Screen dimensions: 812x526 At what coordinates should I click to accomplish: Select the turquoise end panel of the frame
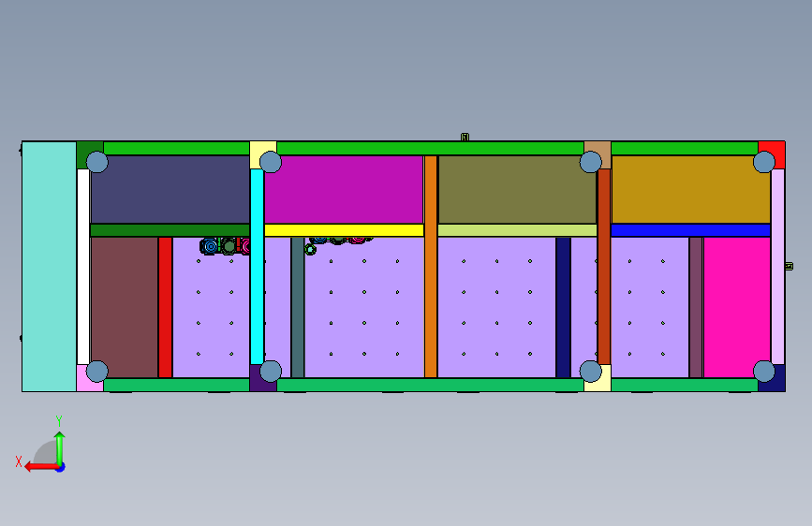(x=50, y=267)
